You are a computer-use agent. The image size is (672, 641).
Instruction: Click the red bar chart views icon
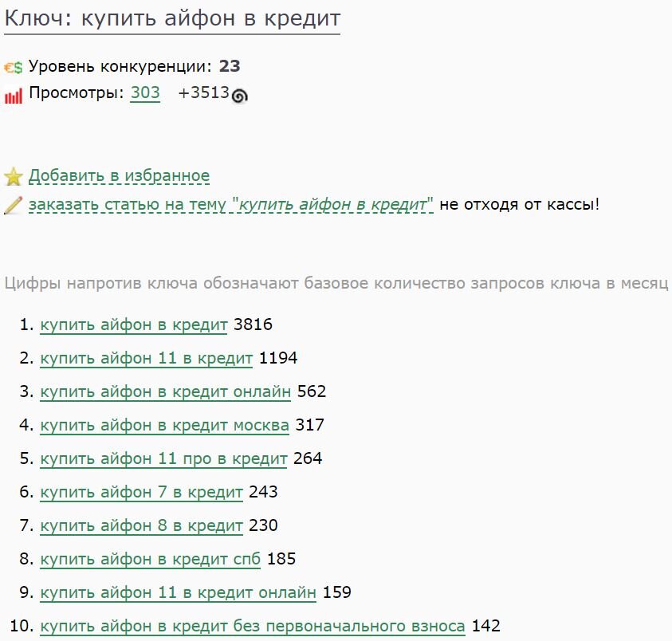point(14,96)
